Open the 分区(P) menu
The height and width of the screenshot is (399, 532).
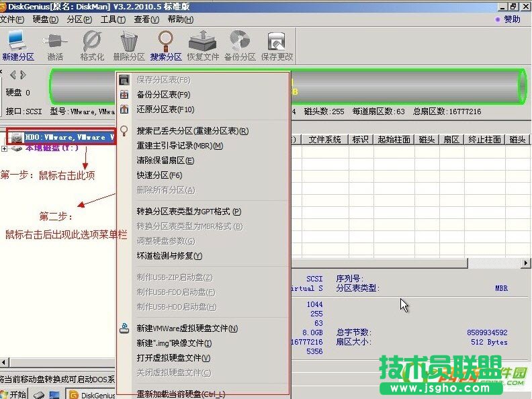coord(79,19)
